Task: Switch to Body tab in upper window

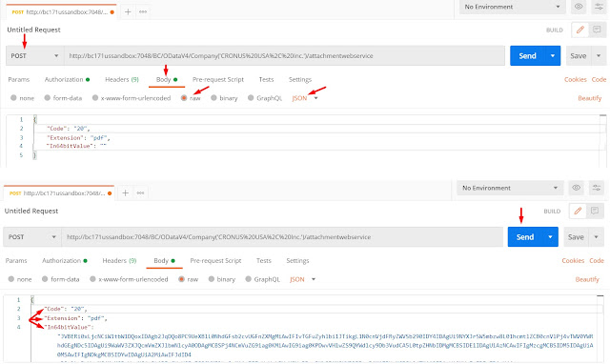Action: [x=167, y=79]
